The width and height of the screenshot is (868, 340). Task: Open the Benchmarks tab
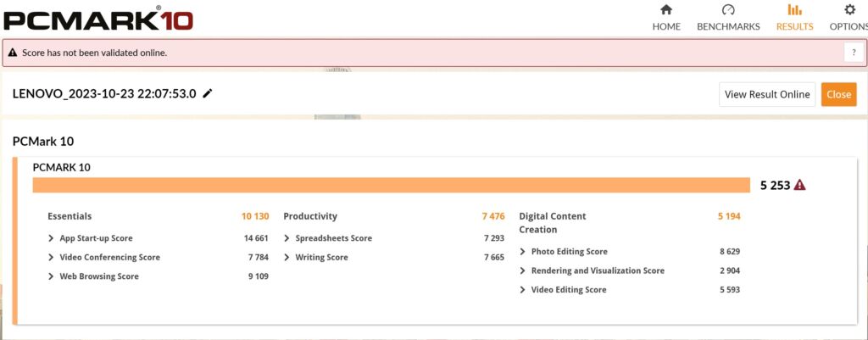coord(728,18)
